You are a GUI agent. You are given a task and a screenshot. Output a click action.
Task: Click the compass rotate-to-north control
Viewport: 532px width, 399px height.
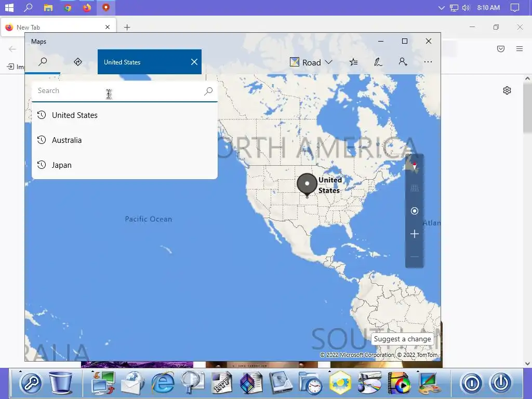[414, 166]
